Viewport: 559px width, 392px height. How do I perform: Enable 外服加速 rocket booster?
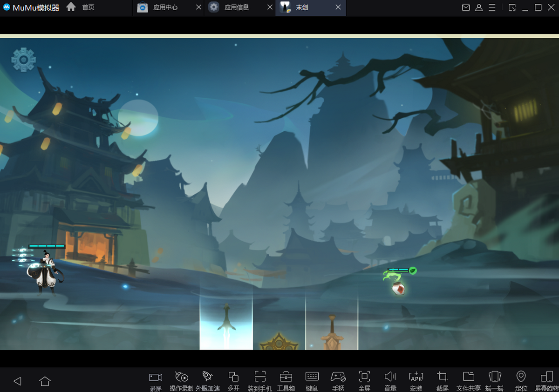coord(208,381)
